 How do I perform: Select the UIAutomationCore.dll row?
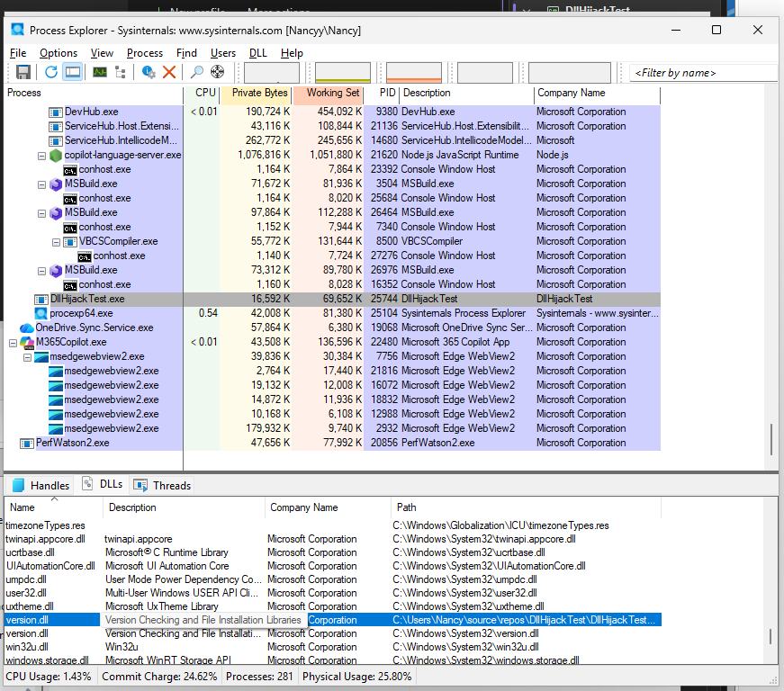tap(333, 566)
